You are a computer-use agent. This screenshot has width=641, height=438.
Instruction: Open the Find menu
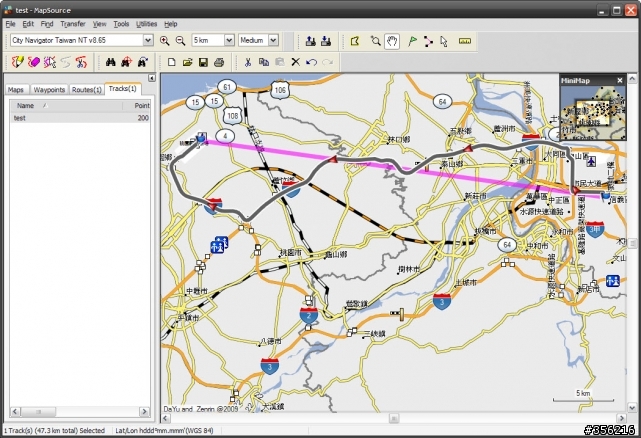coord(47,24)
